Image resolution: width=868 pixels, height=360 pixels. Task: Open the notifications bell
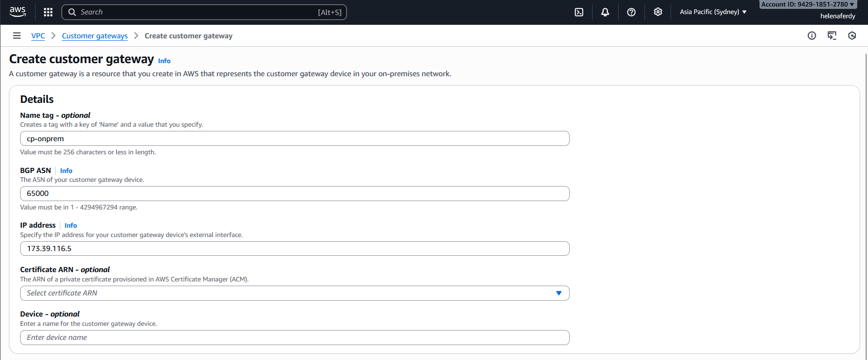tap(605, 12)
